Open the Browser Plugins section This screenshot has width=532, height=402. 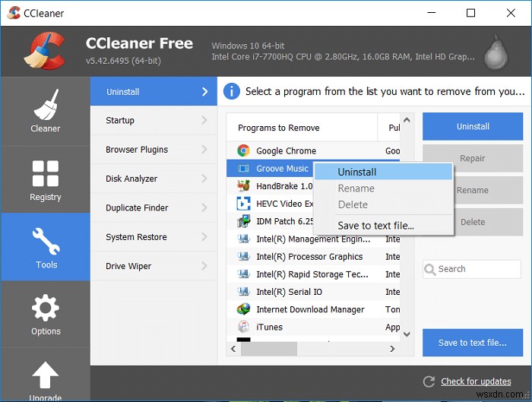coord(154,150)
